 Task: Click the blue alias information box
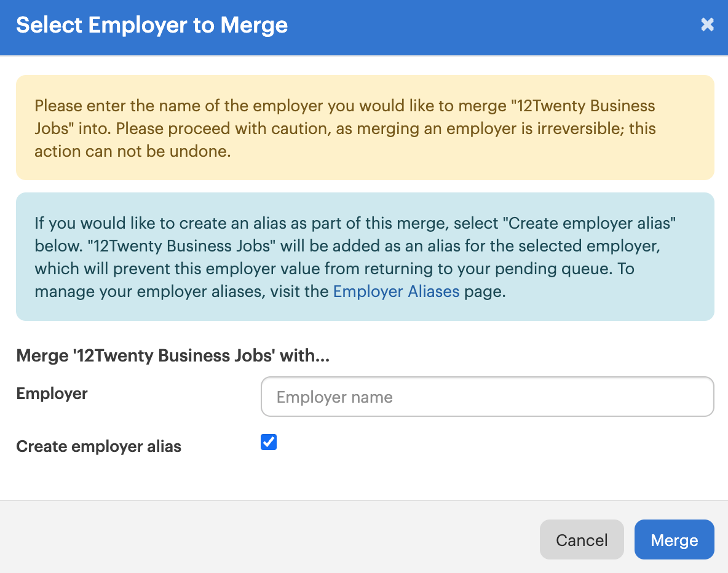point(365,257)
